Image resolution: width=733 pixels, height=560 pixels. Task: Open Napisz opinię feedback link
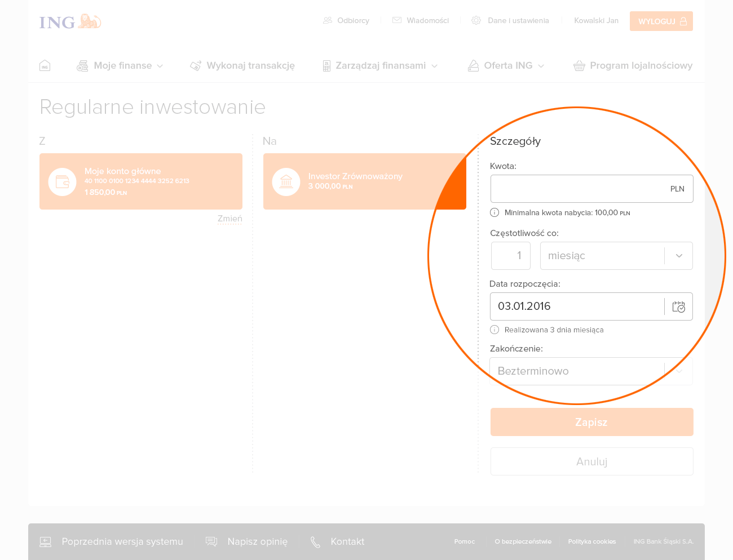coord(257,541)
